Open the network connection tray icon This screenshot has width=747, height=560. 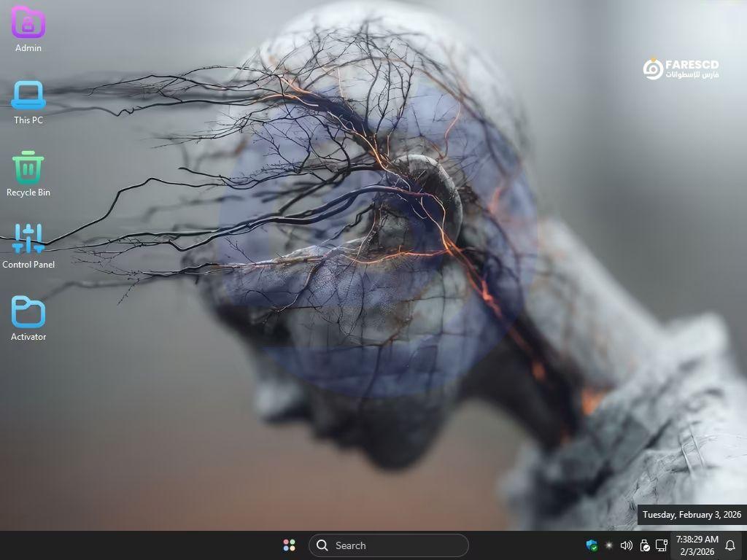pos(662,545)
